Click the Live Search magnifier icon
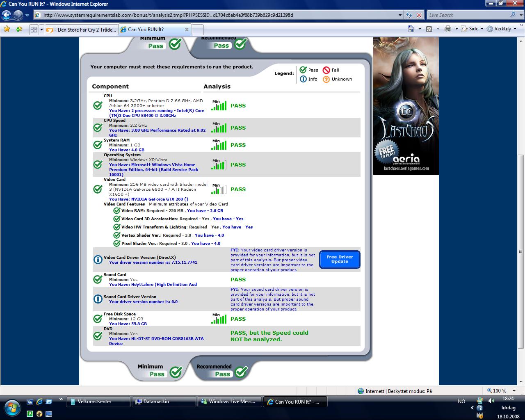 tap(513, 15)
